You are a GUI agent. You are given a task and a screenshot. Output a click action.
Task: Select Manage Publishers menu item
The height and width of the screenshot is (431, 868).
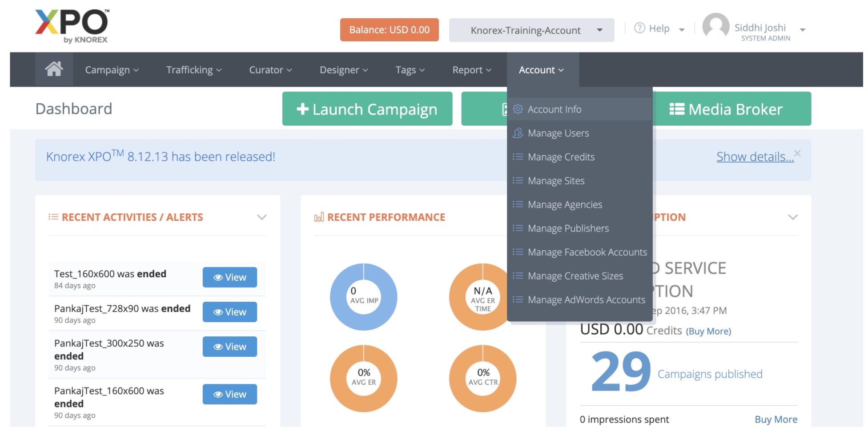point(580,228)
